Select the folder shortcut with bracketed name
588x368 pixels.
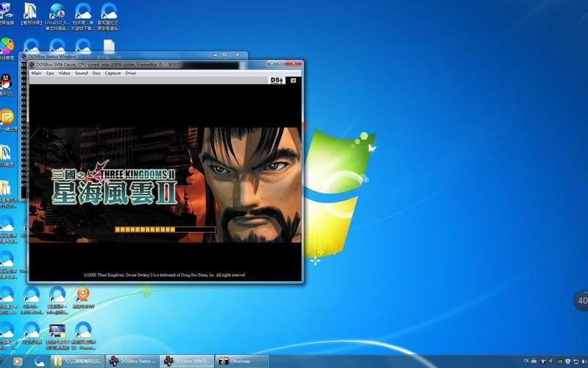click(31, 14)
